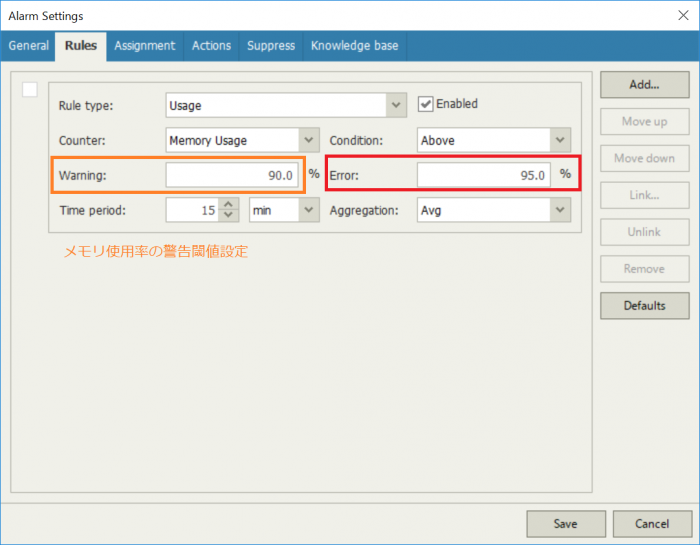This screenshot has width=700, height=545.
Task: Close the Alarm Settings window
Action: click(x=683, y=16)
